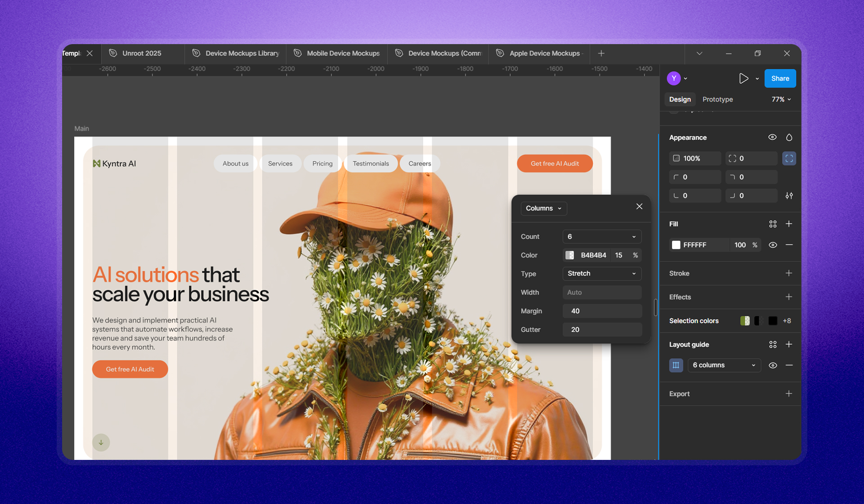Click the Margin input field showing 40
This screenshot has width=864, height=504.
point(601,311)
